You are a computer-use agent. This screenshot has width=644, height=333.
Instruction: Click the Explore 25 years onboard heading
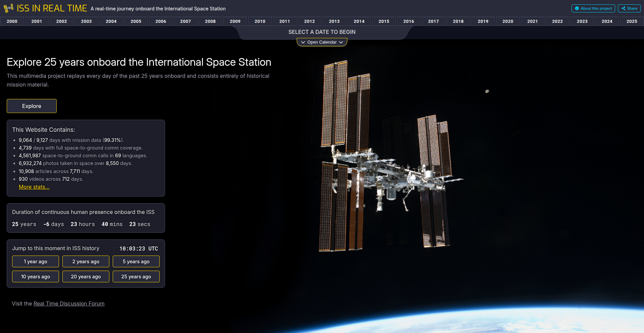pyautogui.click(x=139, y=62)
